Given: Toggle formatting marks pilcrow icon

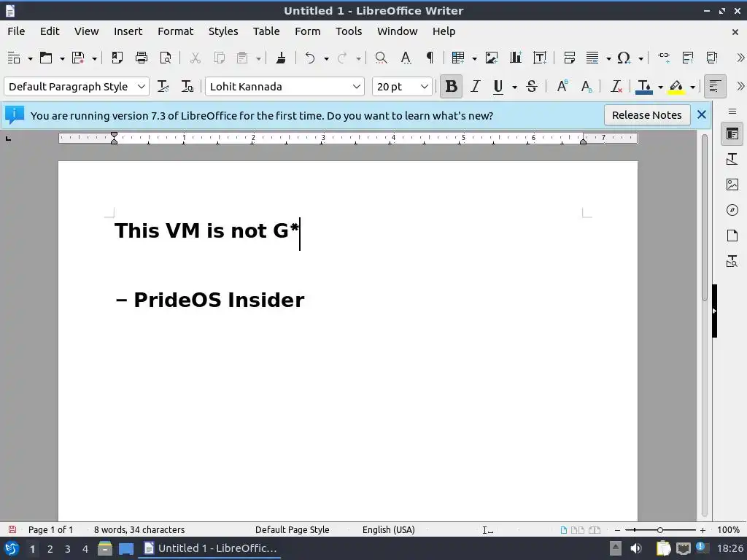Looking at the screenshot, I should pos(430,58).
